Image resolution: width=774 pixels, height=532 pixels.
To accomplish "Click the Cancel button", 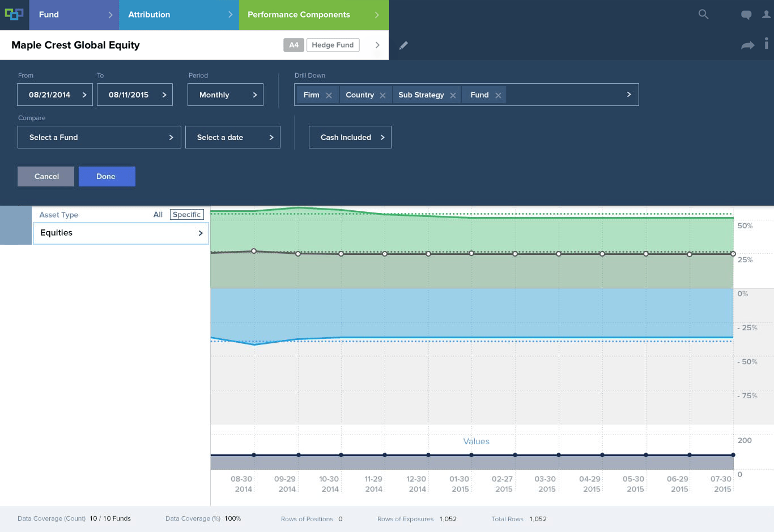I will (46, 176).
